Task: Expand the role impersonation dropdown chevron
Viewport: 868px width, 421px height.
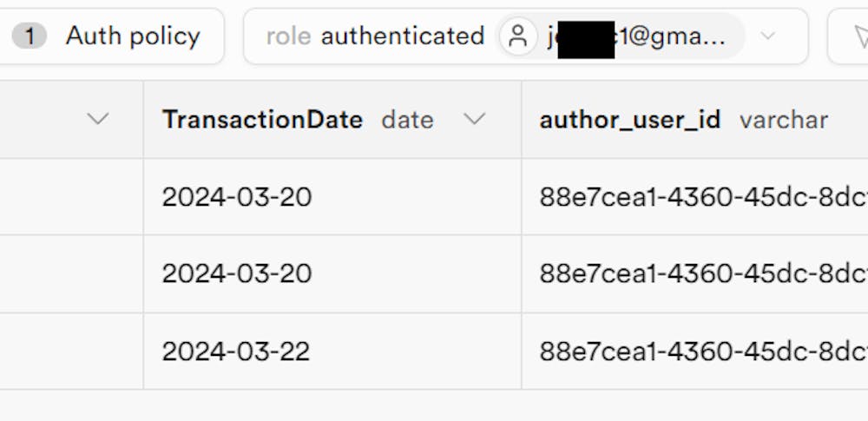Action: pos(767,36)
